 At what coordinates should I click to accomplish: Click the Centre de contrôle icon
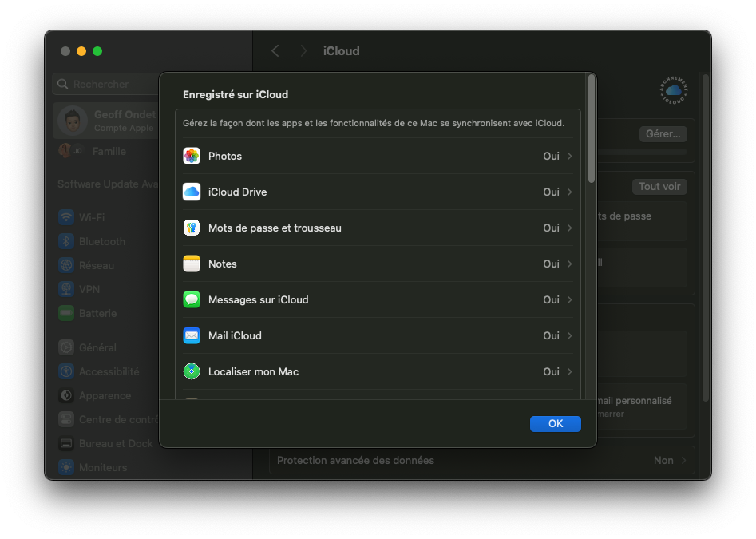(66, 419)
